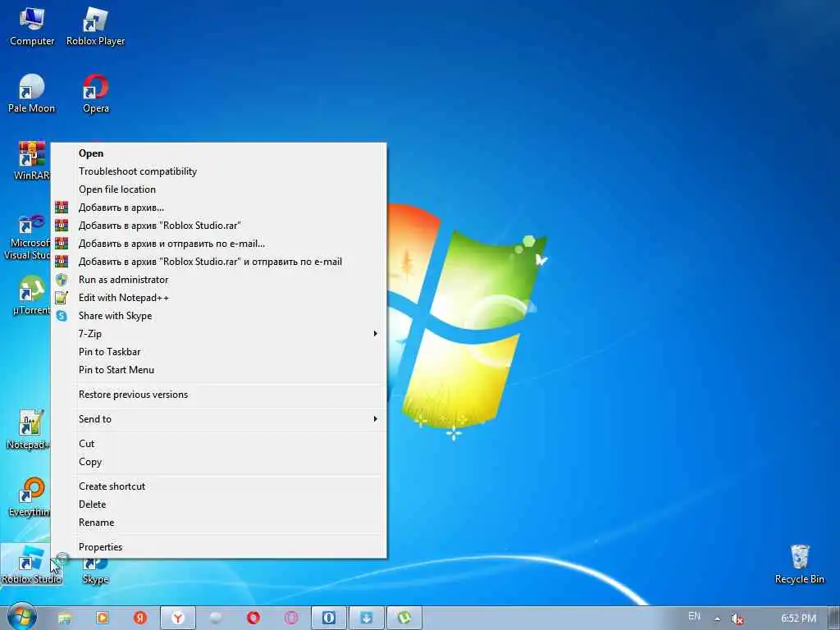Select the Recycle Bin icon
Screen dimensions: 840x630
pyautogui.click(x=799, y=564)
